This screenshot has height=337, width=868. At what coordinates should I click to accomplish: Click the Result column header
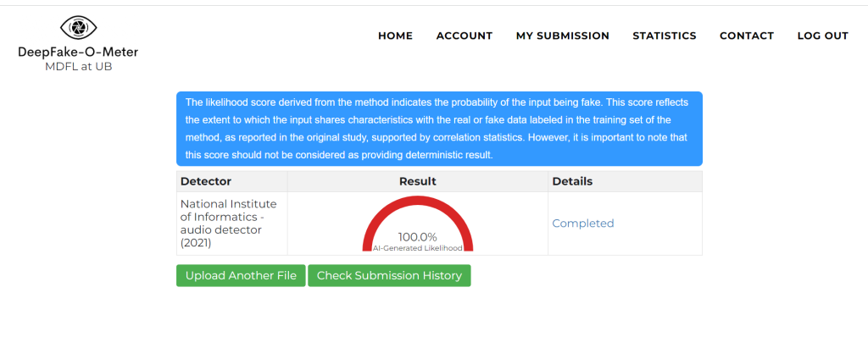(x=418, y=181)
